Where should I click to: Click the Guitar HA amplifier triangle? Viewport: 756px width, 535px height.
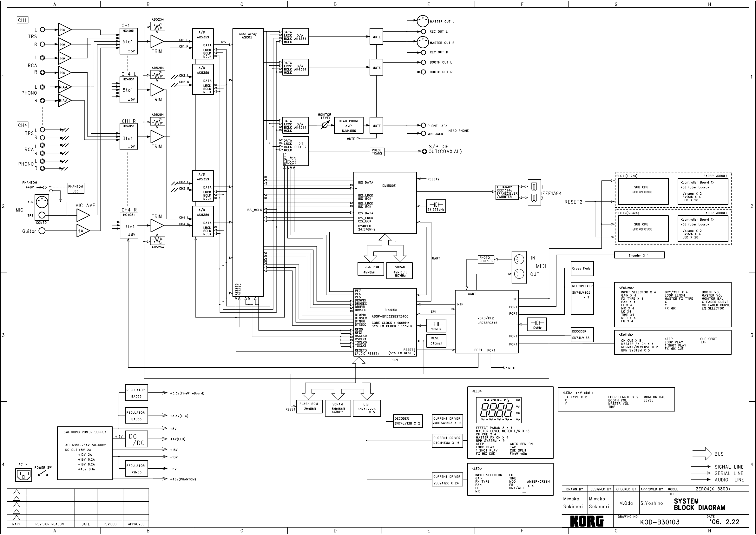pos(83,231)
